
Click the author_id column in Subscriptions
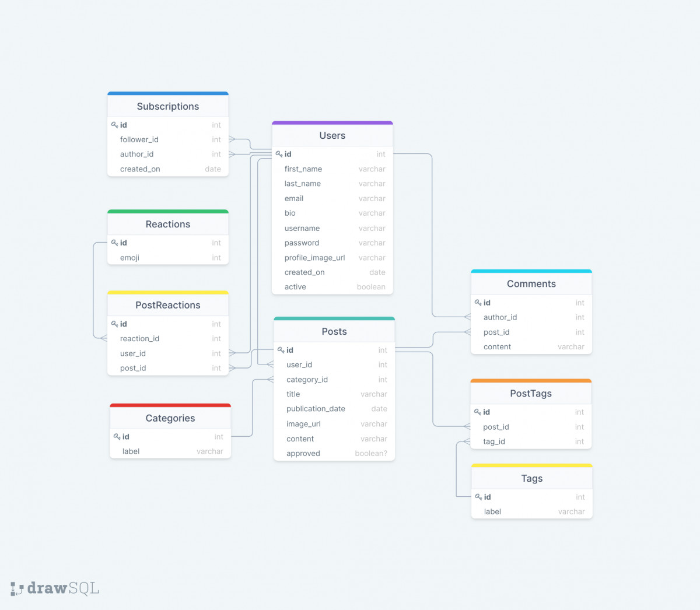coord(168,154)
